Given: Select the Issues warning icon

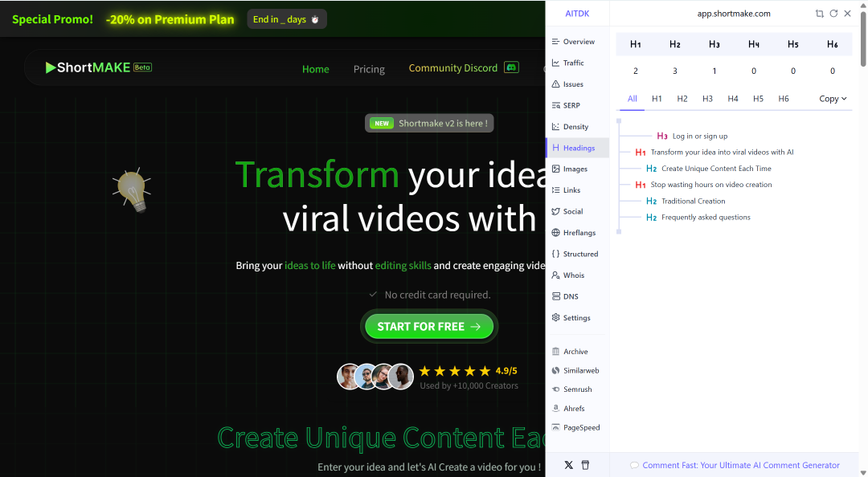Looking at the screenshot, I should point(556,84).
